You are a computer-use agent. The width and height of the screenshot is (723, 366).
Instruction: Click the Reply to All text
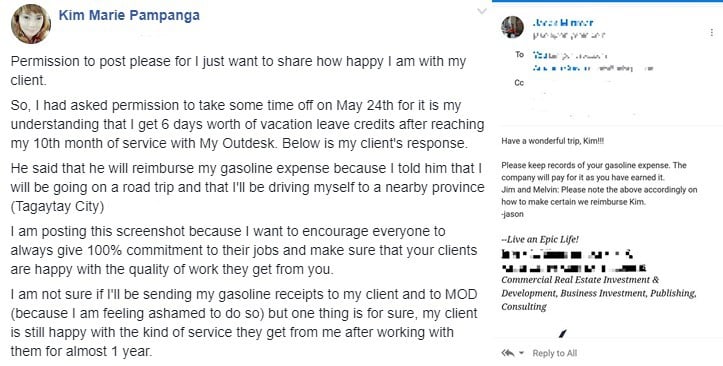tap(555, 353)
